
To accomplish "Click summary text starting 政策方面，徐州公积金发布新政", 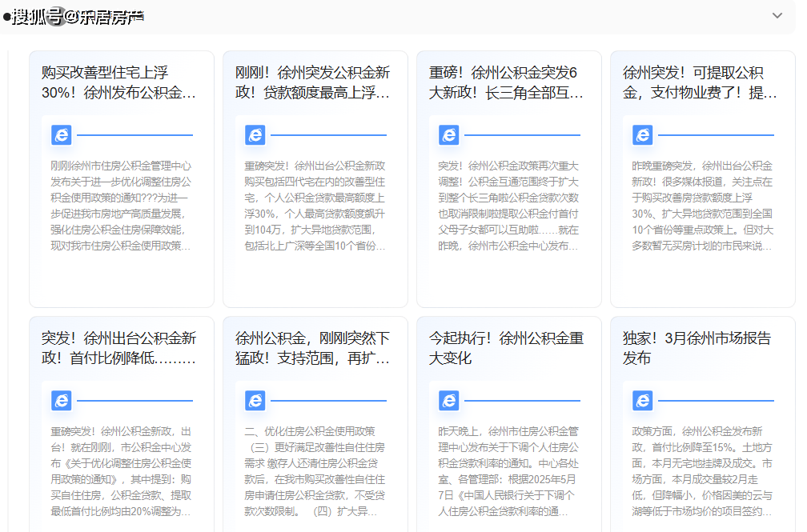I will pos(702,471).
